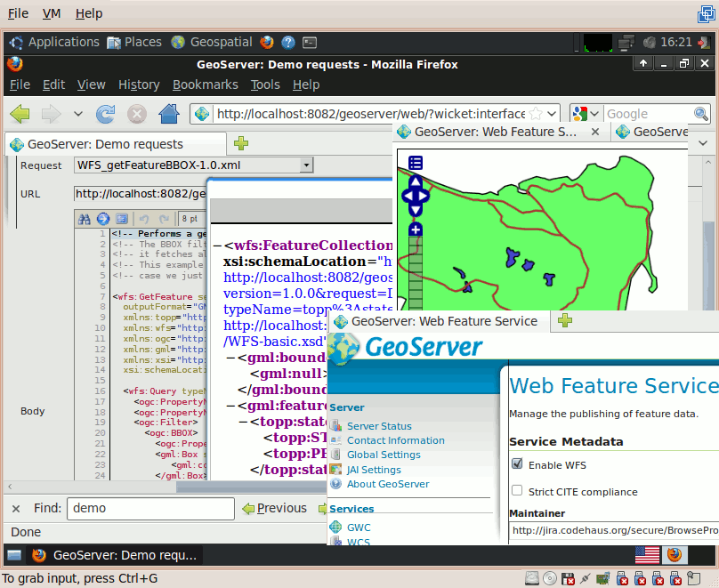Reload the current page

(106, 114)
